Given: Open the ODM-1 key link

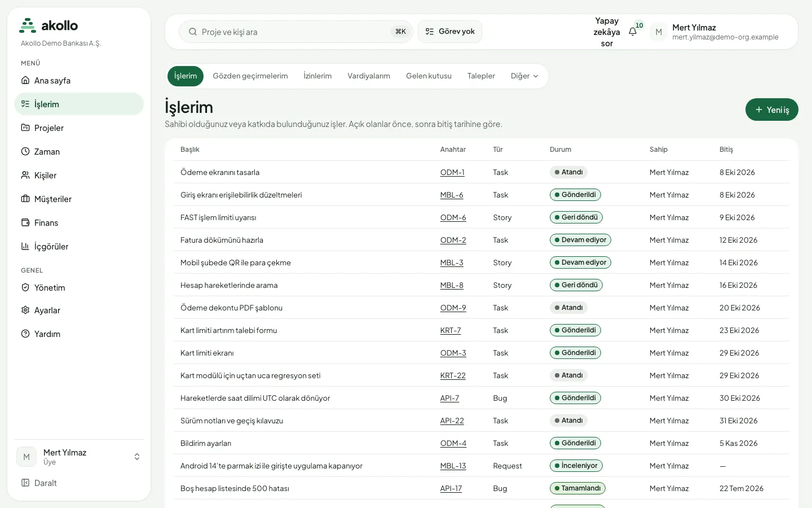Looking at the screenshot, I should (452, 172).
